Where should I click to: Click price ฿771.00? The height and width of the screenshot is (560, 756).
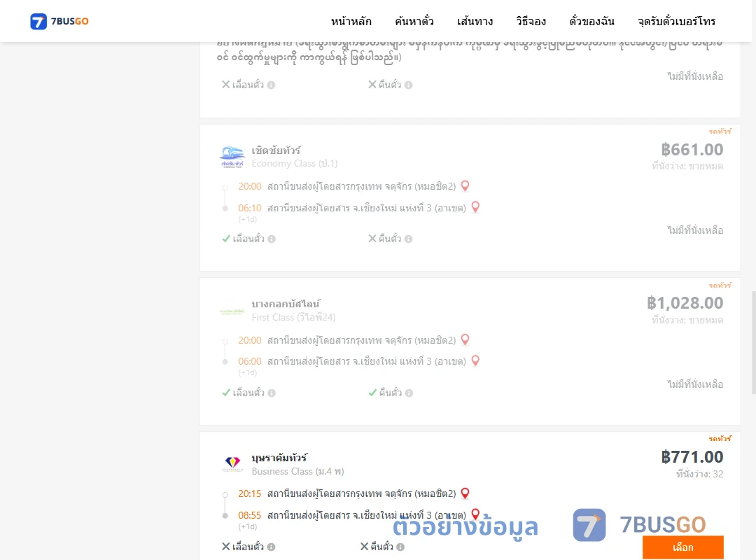tap(692, 457)
